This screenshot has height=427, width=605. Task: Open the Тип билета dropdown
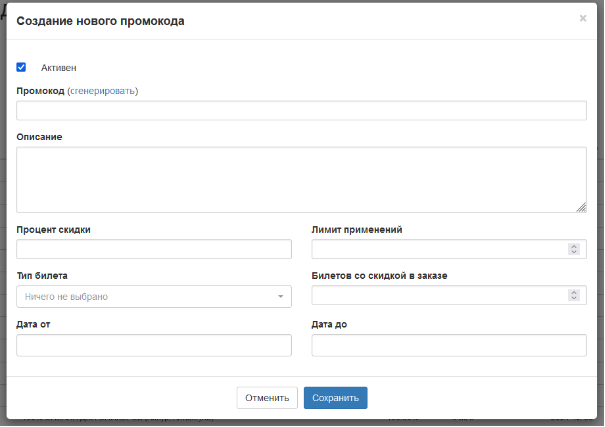(x=154, y=296)
